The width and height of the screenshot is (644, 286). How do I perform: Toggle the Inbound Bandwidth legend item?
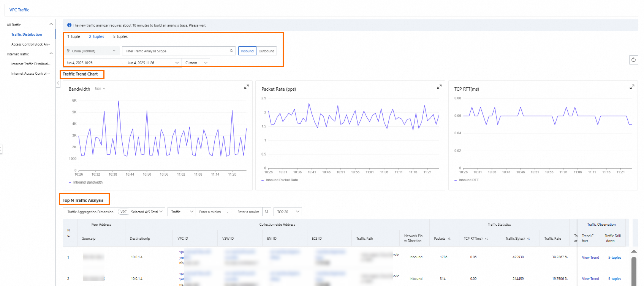click(85, 182)
